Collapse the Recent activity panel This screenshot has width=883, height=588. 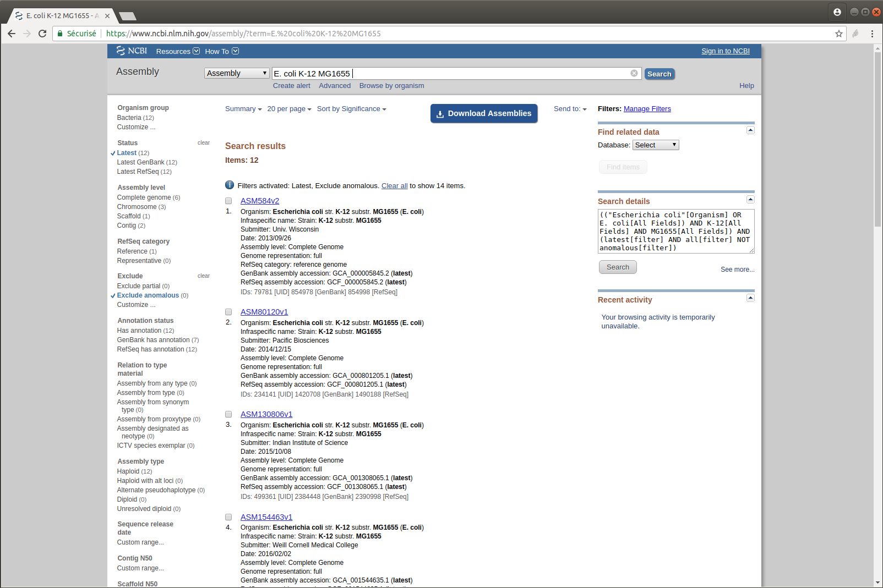pos(750,298)
